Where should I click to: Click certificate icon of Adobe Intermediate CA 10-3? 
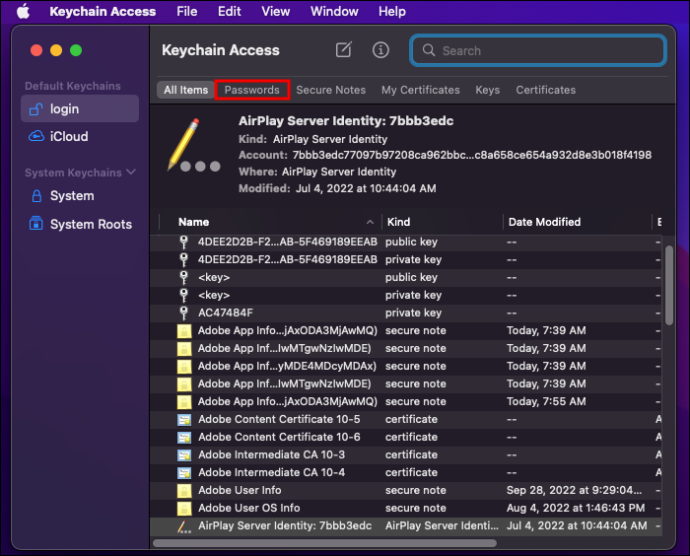point(184,455)
